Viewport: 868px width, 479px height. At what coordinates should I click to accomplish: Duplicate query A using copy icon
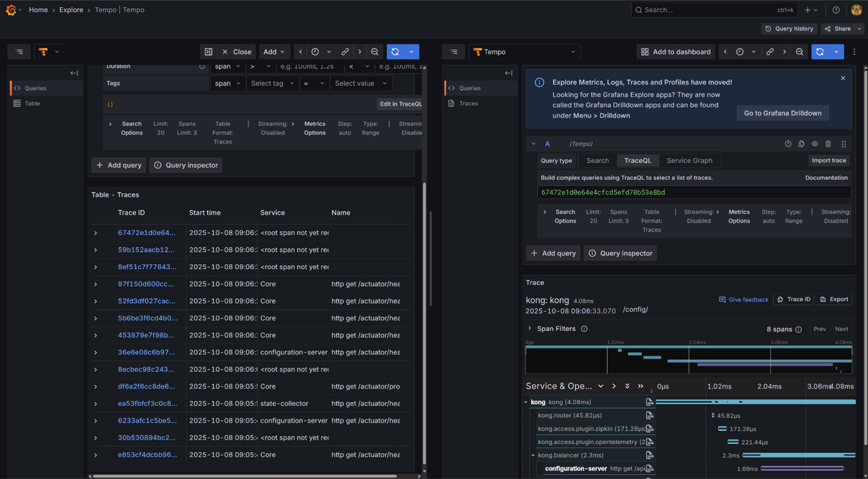click(x=801, y=144)
